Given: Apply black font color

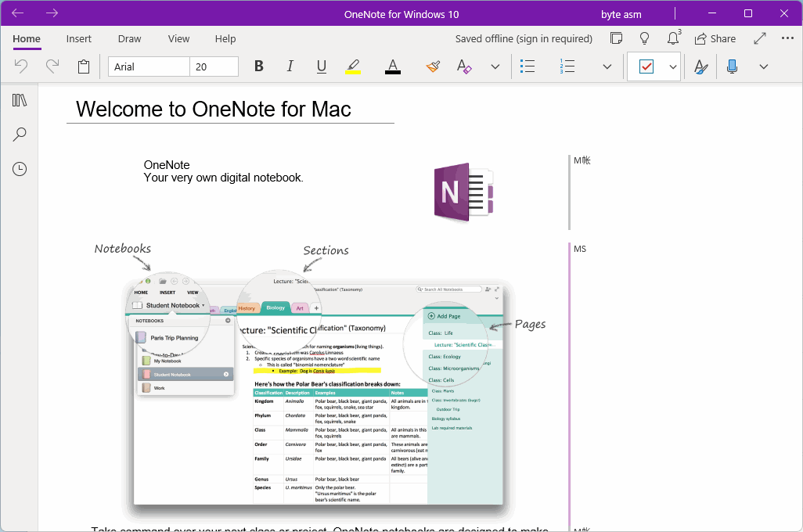Looking at the screenshot, I should 393,66.
